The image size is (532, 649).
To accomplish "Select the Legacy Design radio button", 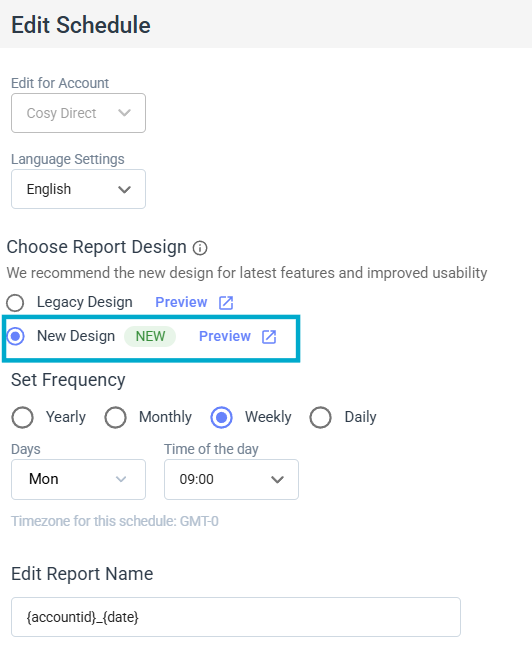I will [x=15, y=303].
